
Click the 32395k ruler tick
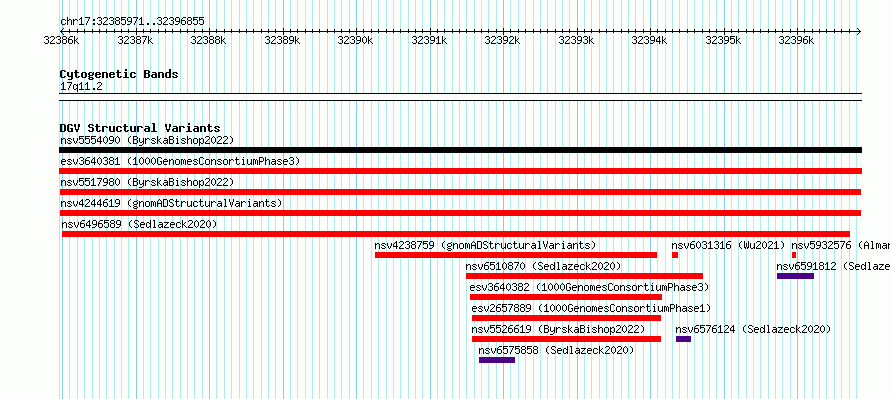(723, 40)
